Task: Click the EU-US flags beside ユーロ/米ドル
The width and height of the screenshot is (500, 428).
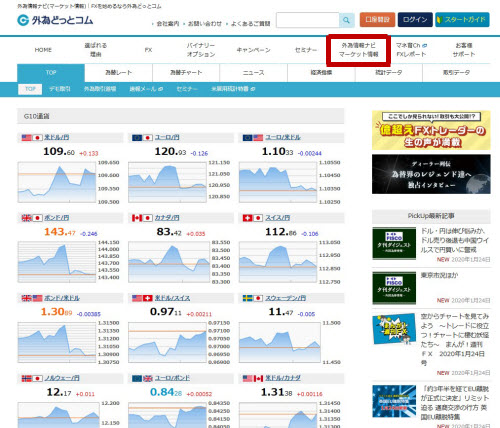Action: [253, 137]
